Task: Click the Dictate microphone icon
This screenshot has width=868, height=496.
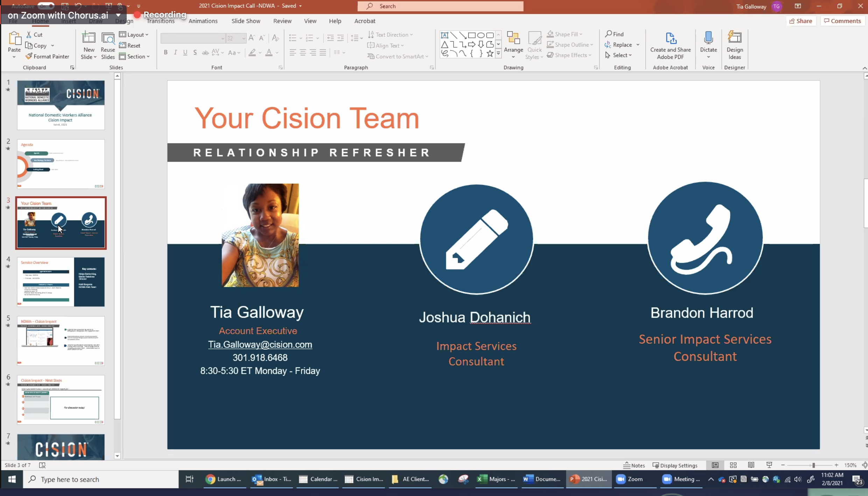Action: pos(708,38)
